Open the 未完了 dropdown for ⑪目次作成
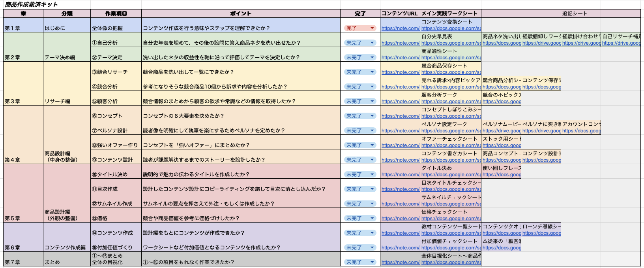This screenshot has height=268, width=644. 360,189
